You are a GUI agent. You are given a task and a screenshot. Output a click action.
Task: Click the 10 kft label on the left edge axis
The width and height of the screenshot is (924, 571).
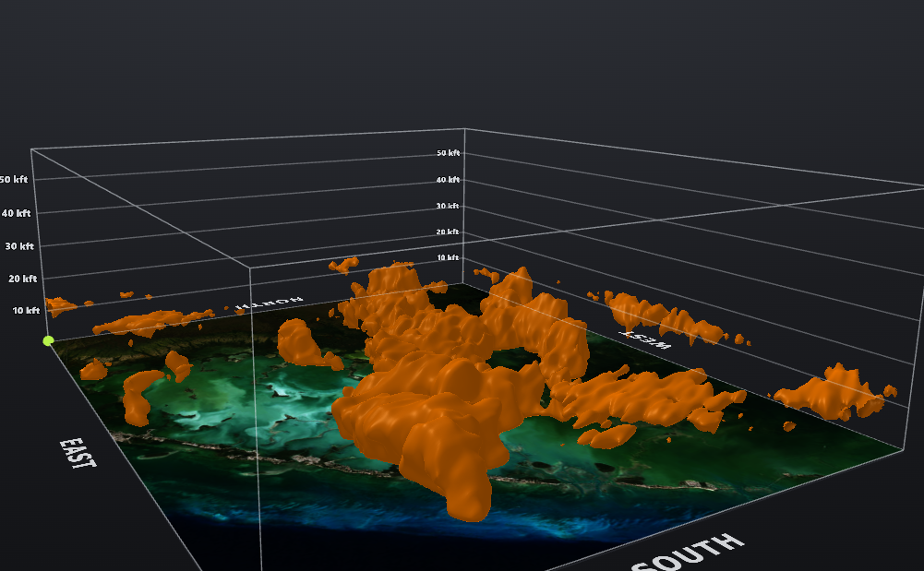26,310
